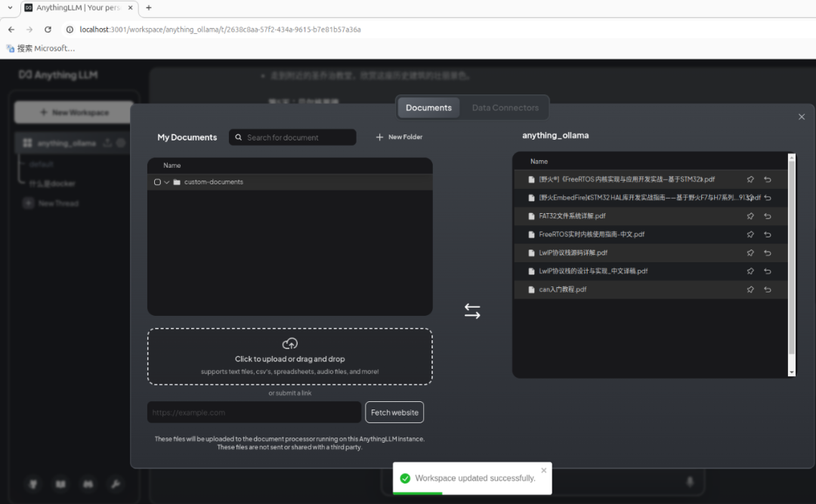816x504 pixels.
Task: Remove FreeRTOS实时内核使用指南-中文.pdf from workspace
Action: (x=768, y=234)
